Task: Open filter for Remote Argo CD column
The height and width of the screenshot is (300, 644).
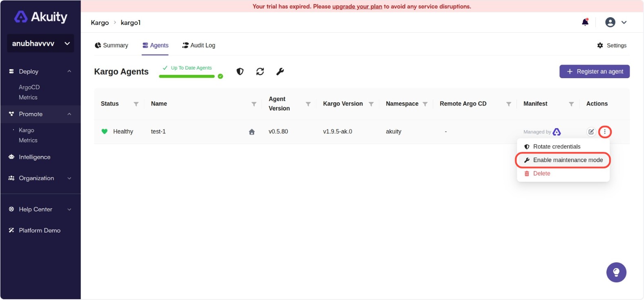Action: point(509,104)
